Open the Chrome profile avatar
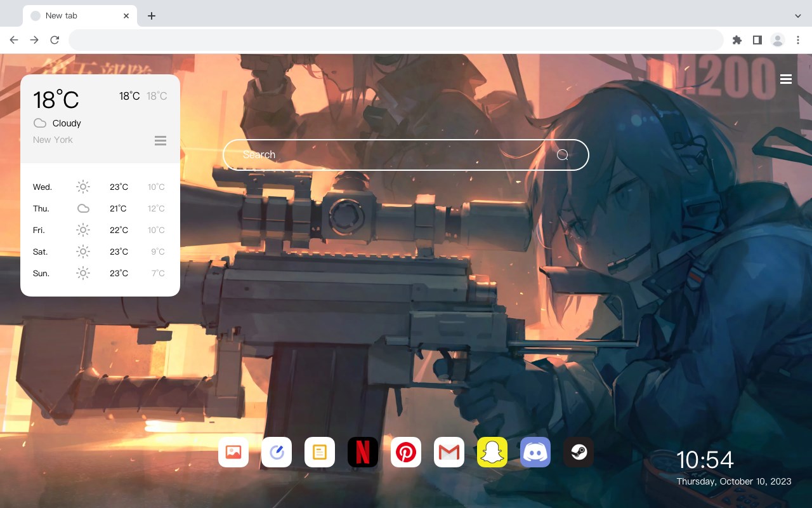Screen dimensions: 812x508 (778, 40)
